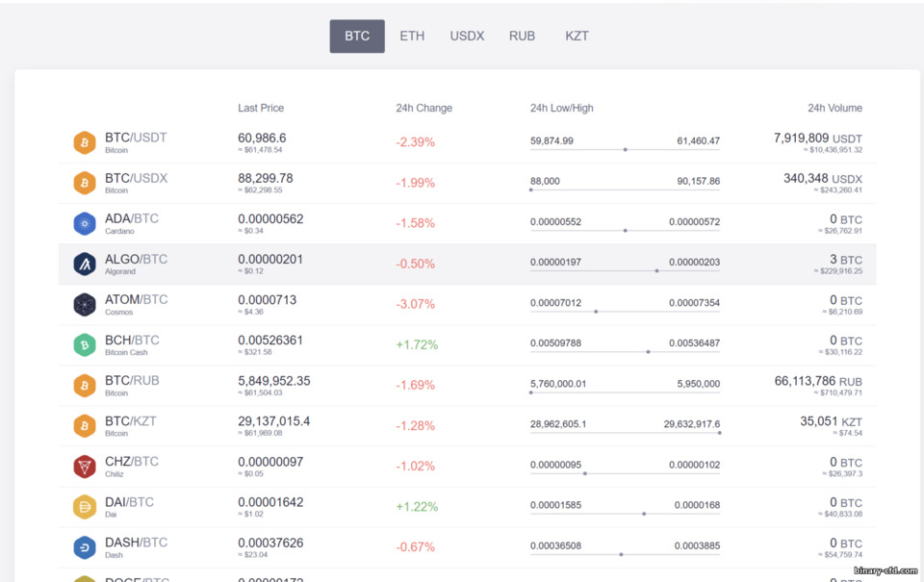Click the 24h low value 59,874.99
924x582 pixels.
pos(552,140)
